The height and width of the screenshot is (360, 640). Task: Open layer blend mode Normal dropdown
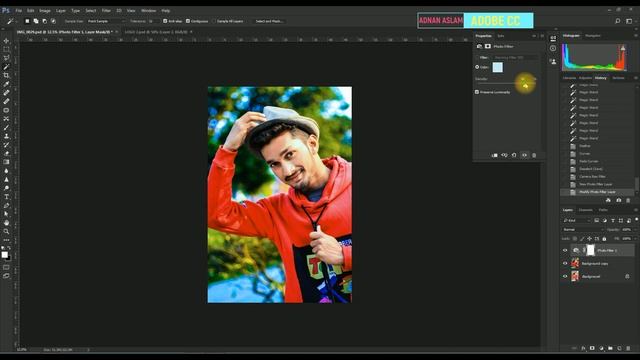(583, 230)
